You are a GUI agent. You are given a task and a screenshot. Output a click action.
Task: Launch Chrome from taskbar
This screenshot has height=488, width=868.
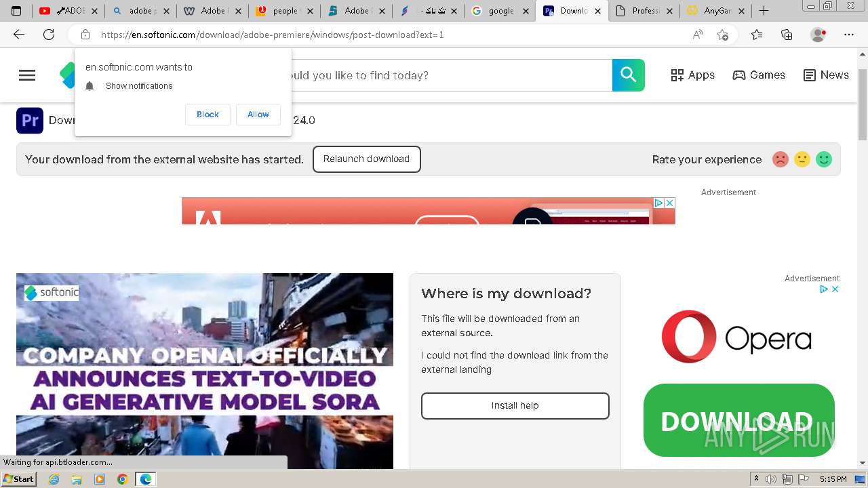(x=122, y=479)
